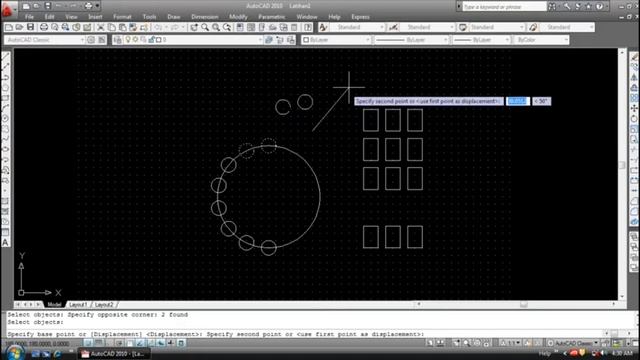Screen dimensions: 640x360
Task: Click the Model tab
Action: click(x=54, y=304)
